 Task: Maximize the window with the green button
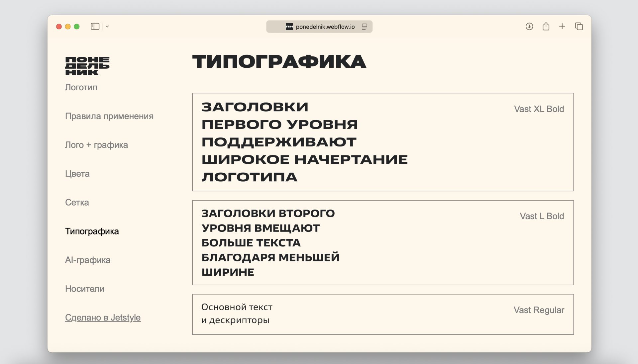[x=77, y=27]
